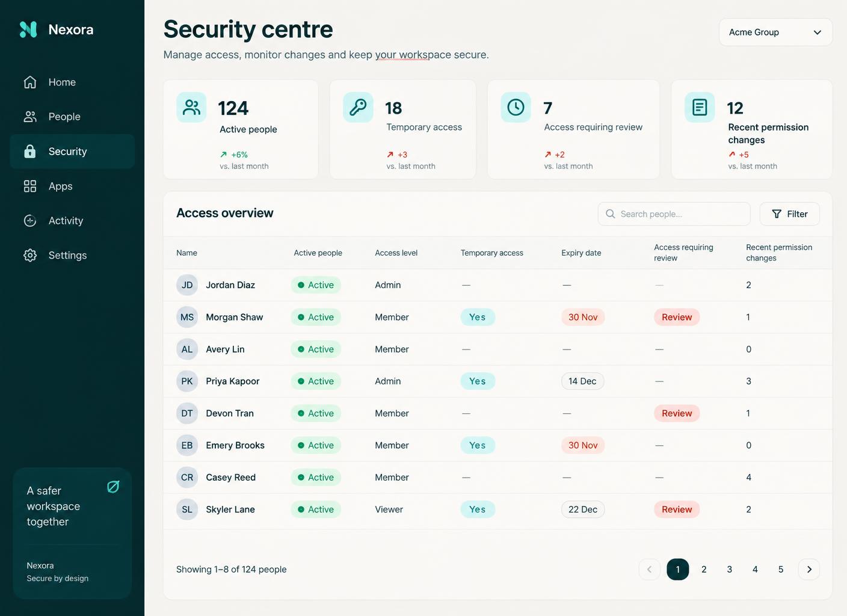Open the People menu item
Viewport: 847px width, 616px height.
coord(72,117)
